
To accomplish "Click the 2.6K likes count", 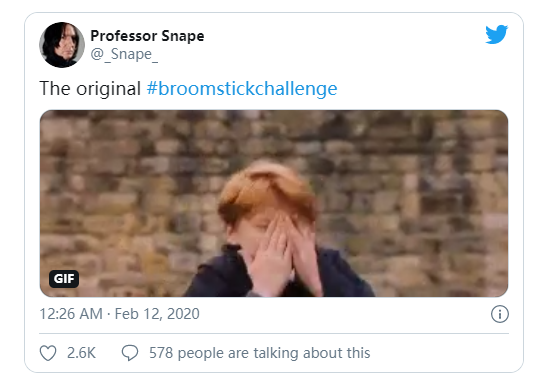I will point(81,353).
